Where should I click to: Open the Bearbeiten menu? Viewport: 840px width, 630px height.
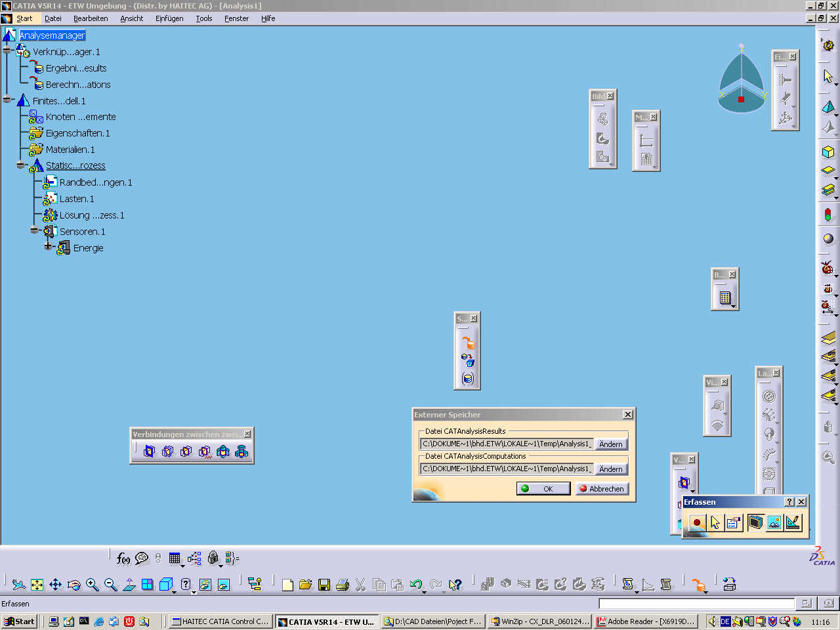pos(91,18)
